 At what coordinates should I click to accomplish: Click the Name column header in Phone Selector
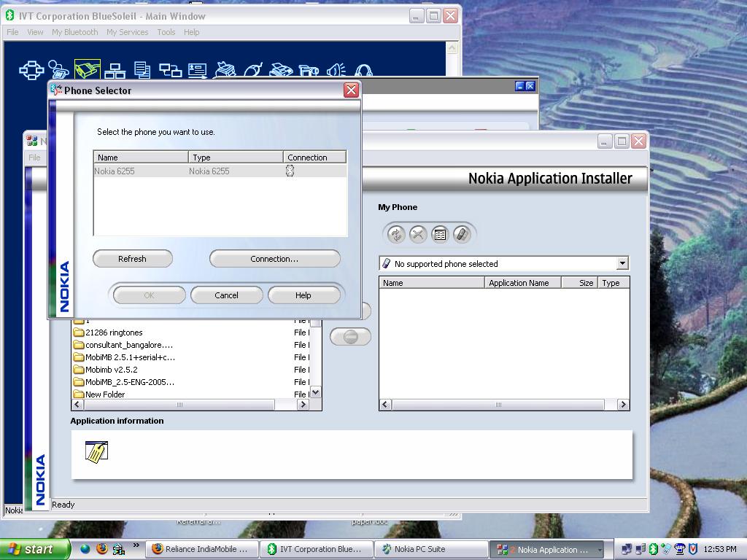(x=141, y=157)
